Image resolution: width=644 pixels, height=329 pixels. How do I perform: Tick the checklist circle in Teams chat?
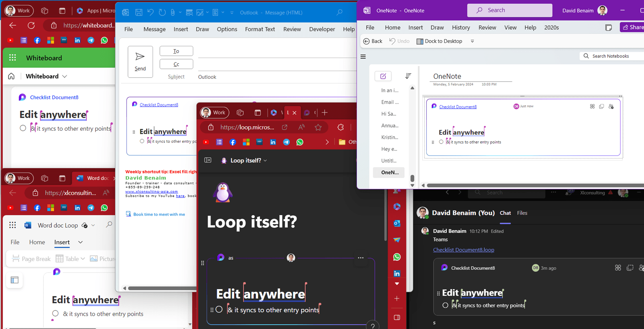(445, 305)
